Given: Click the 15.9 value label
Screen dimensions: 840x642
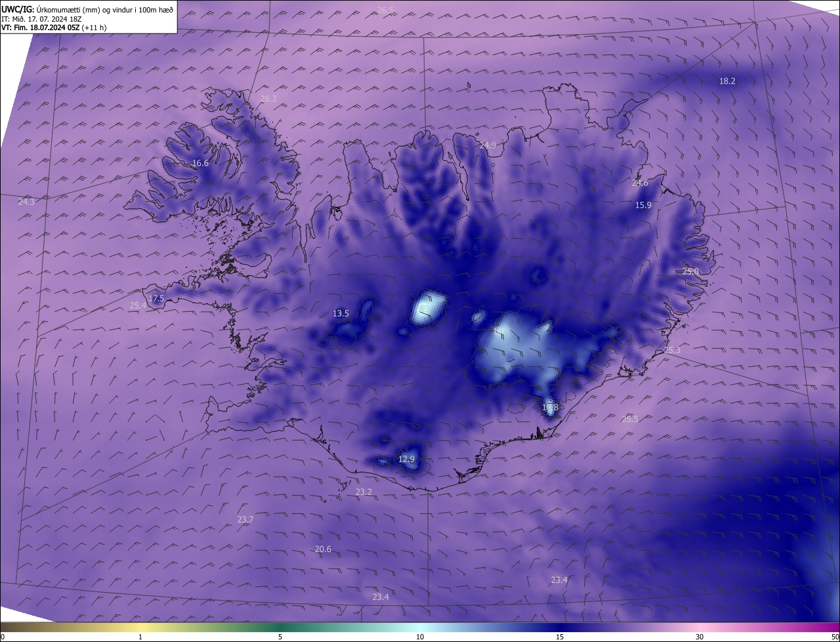Looking at the screenshot, I should point(643,205).
